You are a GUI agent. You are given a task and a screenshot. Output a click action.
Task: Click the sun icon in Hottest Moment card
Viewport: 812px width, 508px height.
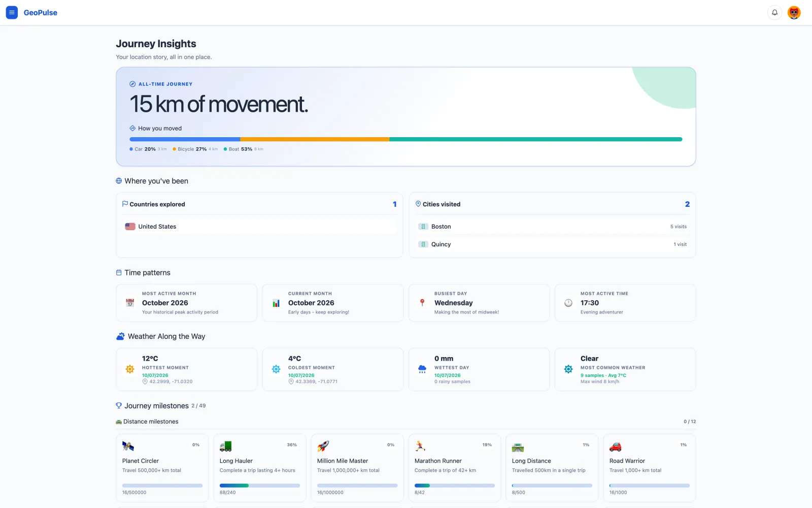pyautogui.click(x=130, y=369)
